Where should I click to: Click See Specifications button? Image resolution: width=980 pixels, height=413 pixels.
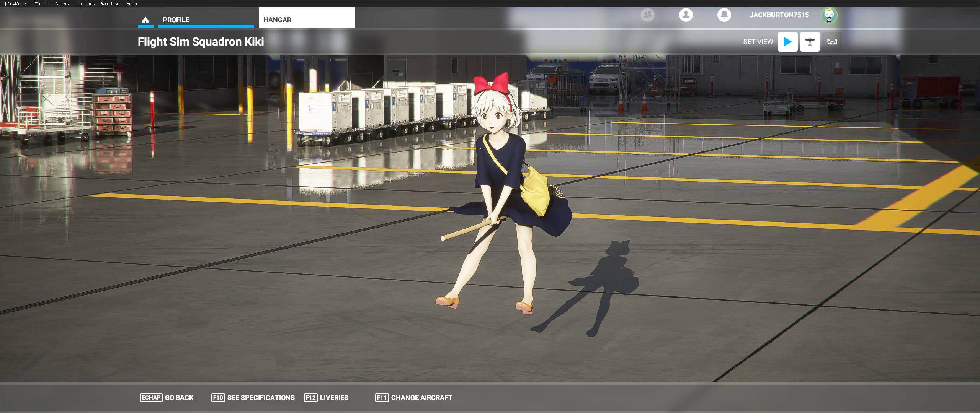[x=253, y=398]
